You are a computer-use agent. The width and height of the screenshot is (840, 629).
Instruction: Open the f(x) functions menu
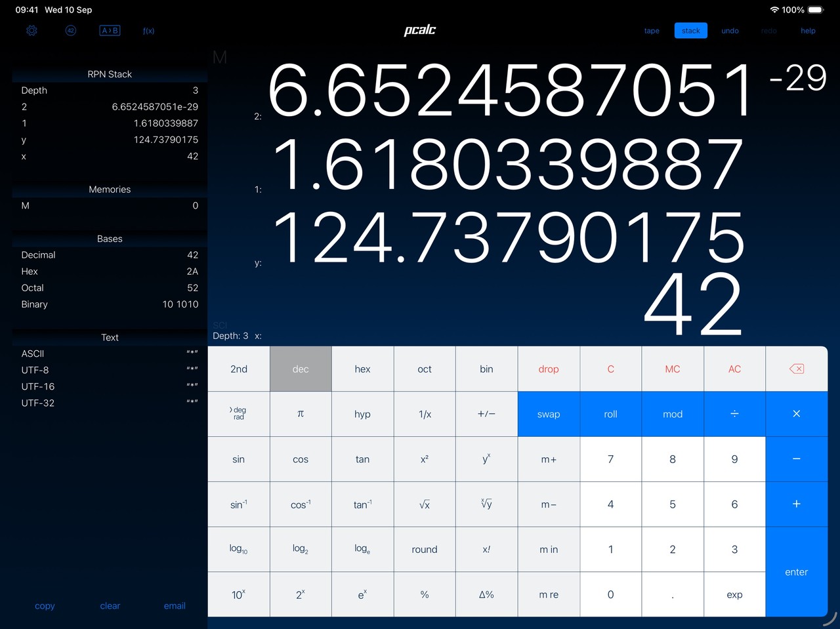click(x=149, y=31)
